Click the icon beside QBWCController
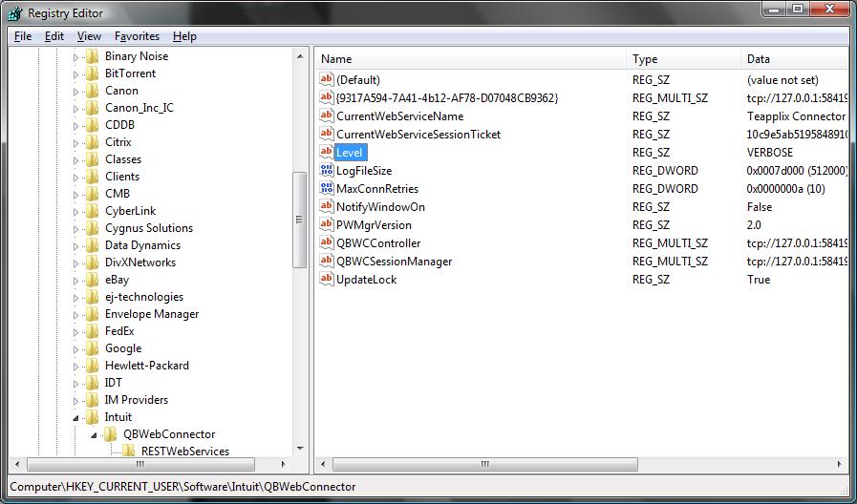Screen dimensions: 857x504 click(x=327, y=242)
